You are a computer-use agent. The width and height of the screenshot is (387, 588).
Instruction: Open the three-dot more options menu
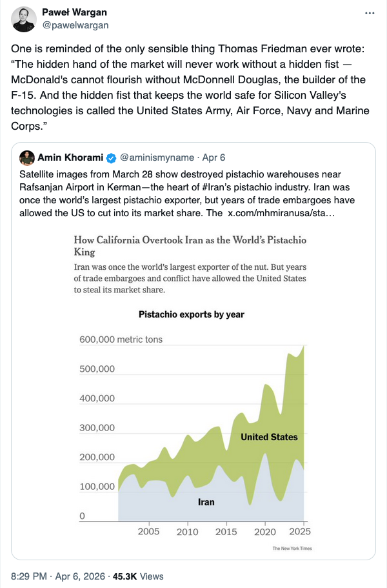pyautogui.click(x=369, y=14)
